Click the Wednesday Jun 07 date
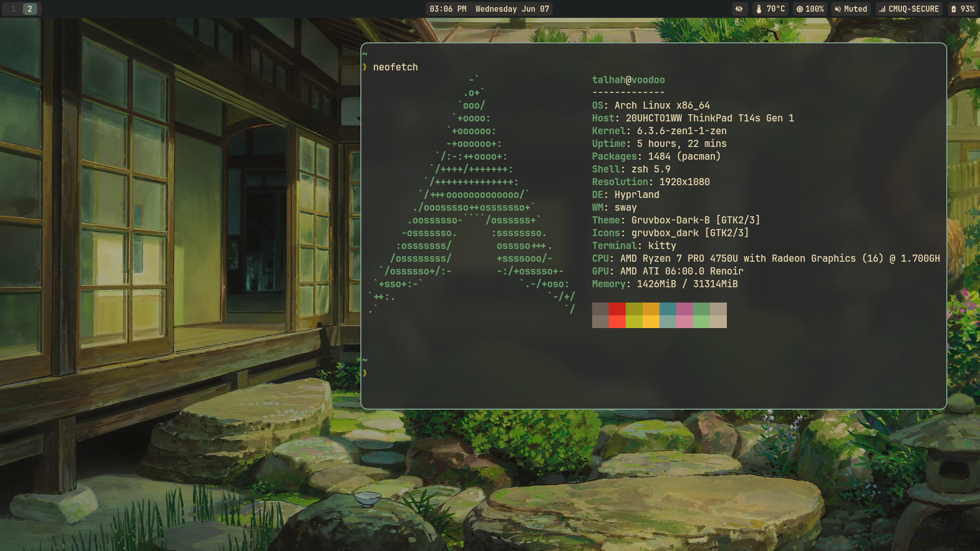The width and height of the screenshot is (980, 551). (512, 9)
